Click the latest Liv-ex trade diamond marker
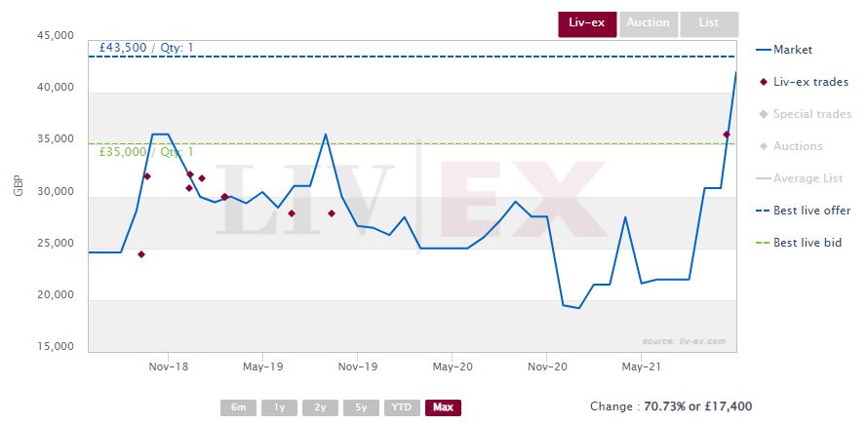This screenshot has height=424, width=868. pyautogui.click(x=727, y=135)
